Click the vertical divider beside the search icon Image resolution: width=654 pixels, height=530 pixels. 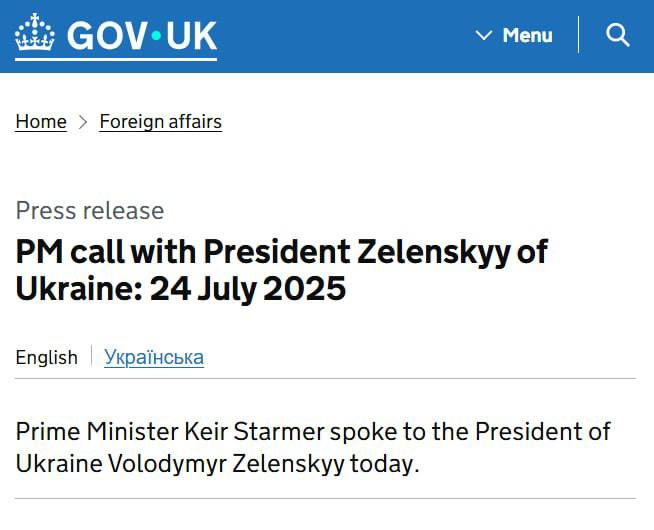(x=579, y=35)
